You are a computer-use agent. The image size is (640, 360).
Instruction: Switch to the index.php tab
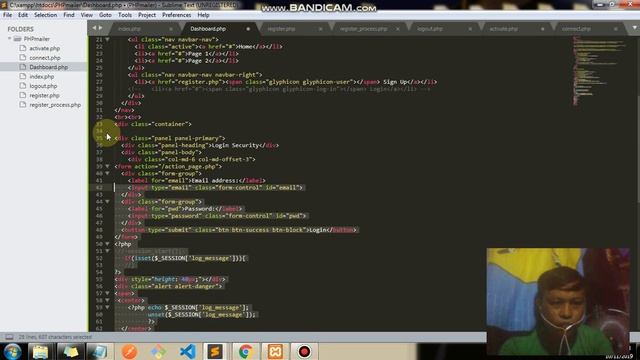[129, 29]
